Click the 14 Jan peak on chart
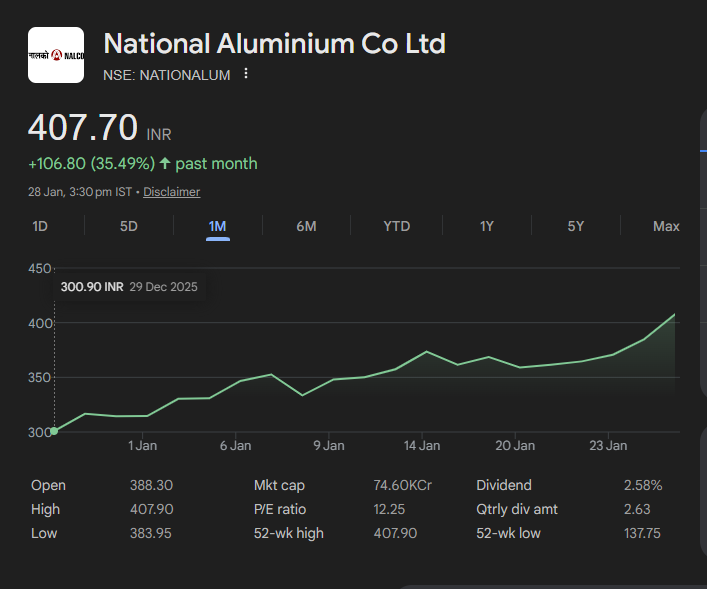The height and width of the screenshot is (589, 707). 427,352
